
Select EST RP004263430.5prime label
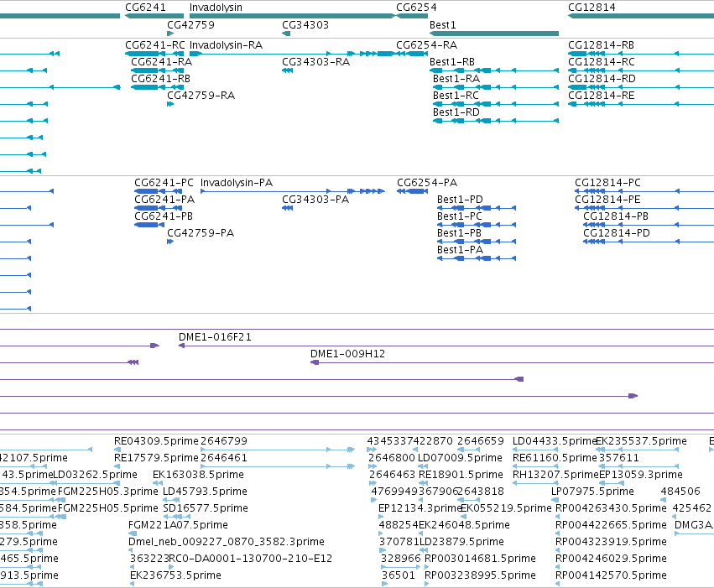pos(611,508)
